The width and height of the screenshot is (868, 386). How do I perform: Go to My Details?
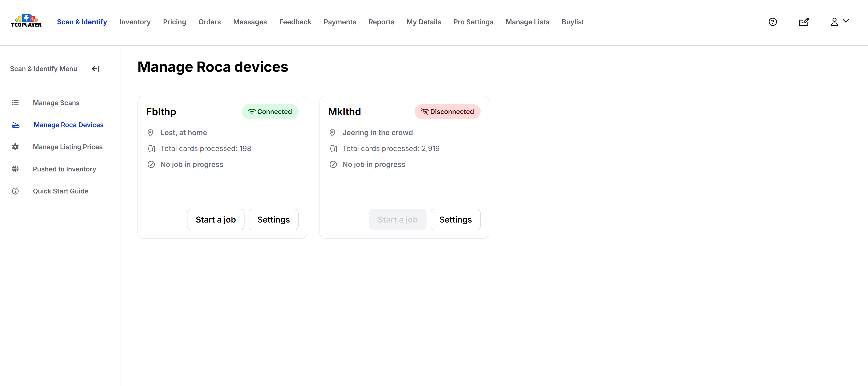pyautogui.click(x=424, y=22)
